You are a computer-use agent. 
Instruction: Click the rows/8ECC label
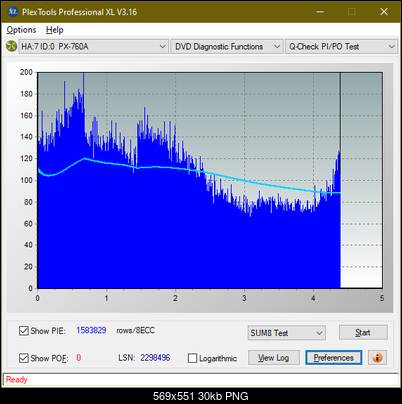click(135, 330)
